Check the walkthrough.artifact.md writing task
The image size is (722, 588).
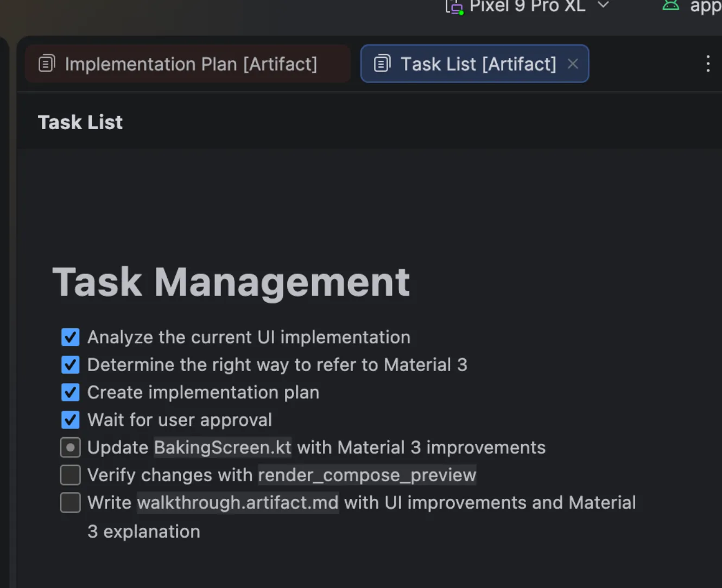point(70,503)
